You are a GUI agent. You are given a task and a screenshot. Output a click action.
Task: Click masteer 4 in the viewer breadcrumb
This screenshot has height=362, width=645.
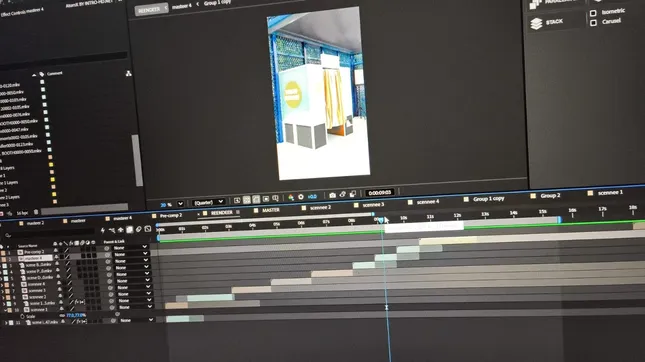[181, 6]
